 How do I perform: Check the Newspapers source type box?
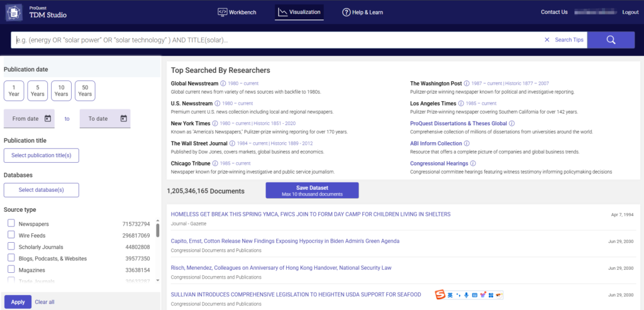[x=11, y=224]
